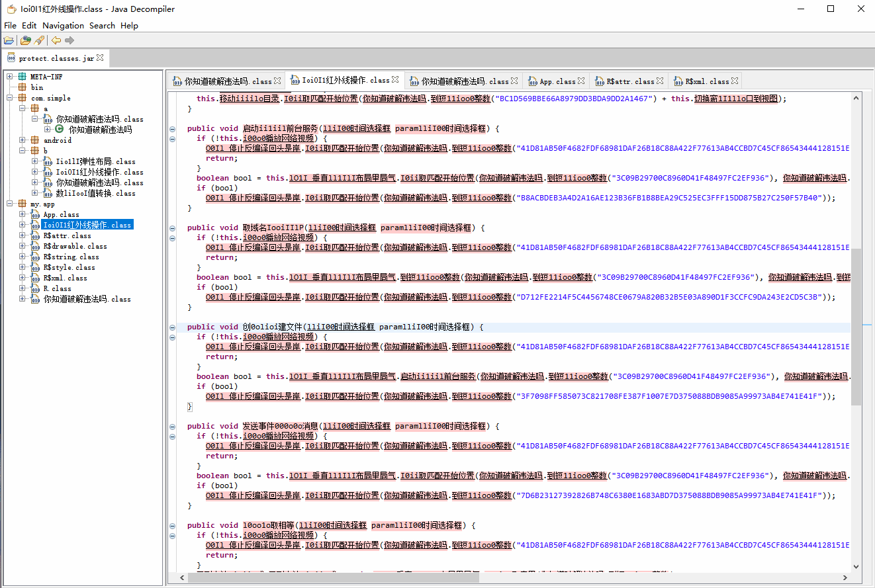Expand the META-INF tree node
This screenshot has width=875, height=588.
[x=11, y=77]
